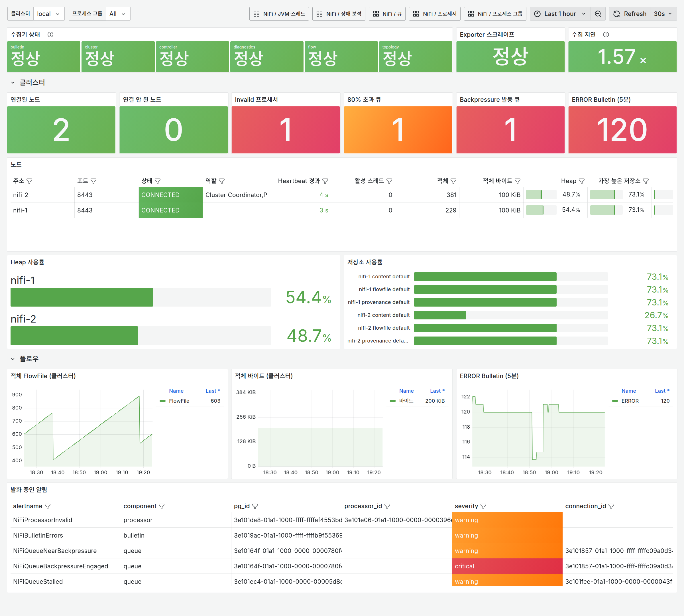Click the nifi-1 Heap usage bar gauge

tap(141, 297)
